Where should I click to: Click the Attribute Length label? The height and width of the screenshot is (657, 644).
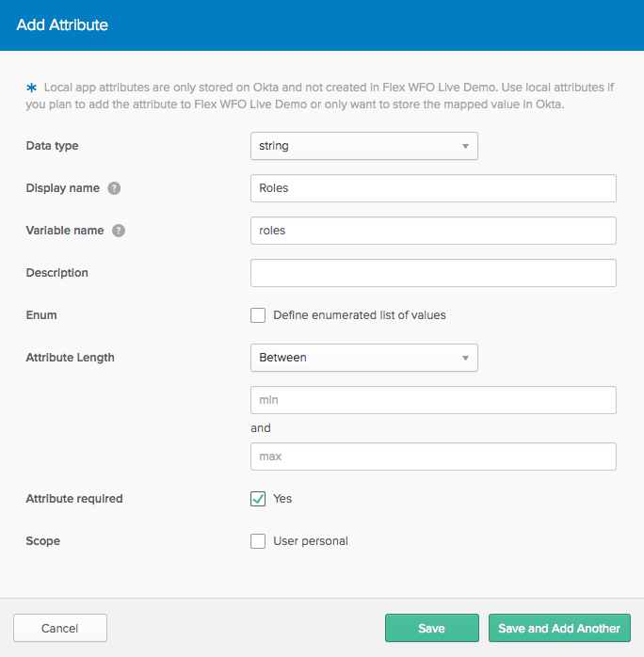[x=70, y=358]
